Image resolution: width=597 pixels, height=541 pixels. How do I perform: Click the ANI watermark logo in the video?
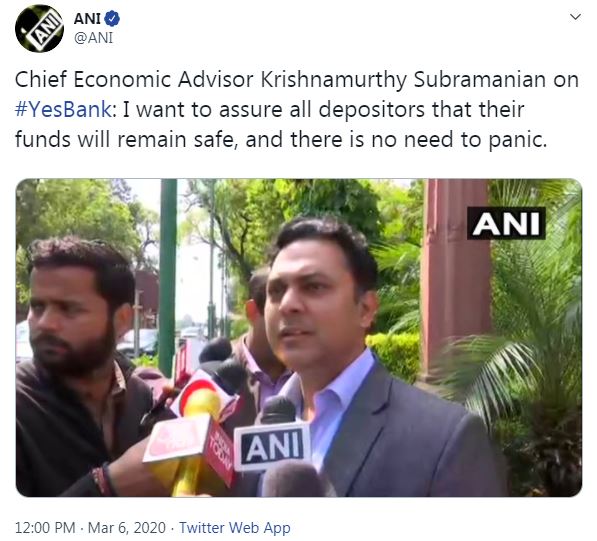506,223
